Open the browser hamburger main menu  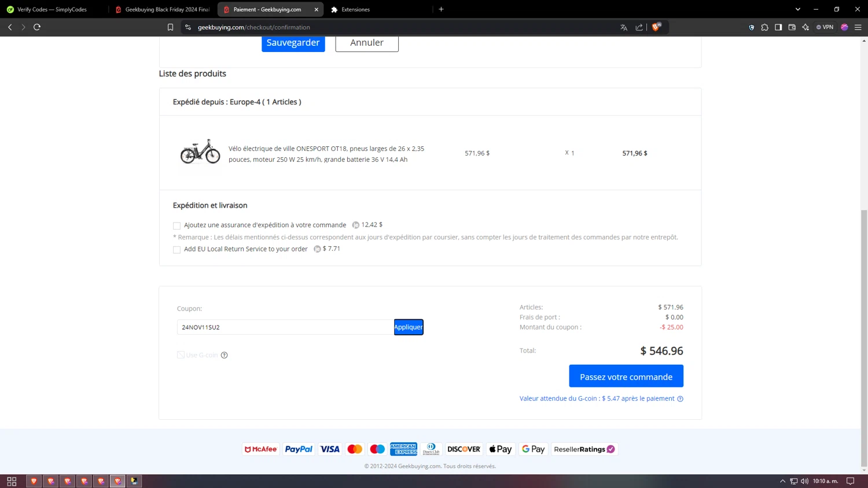[858, 27]
